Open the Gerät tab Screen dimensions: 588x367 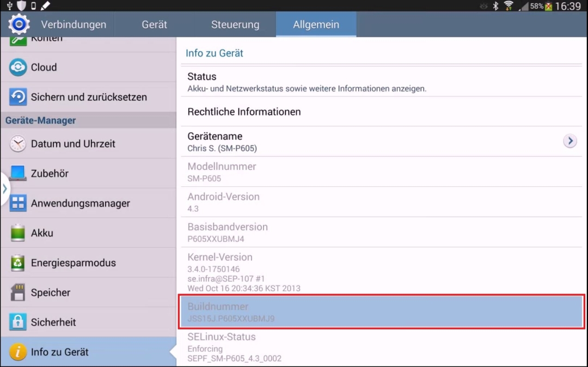155,25
